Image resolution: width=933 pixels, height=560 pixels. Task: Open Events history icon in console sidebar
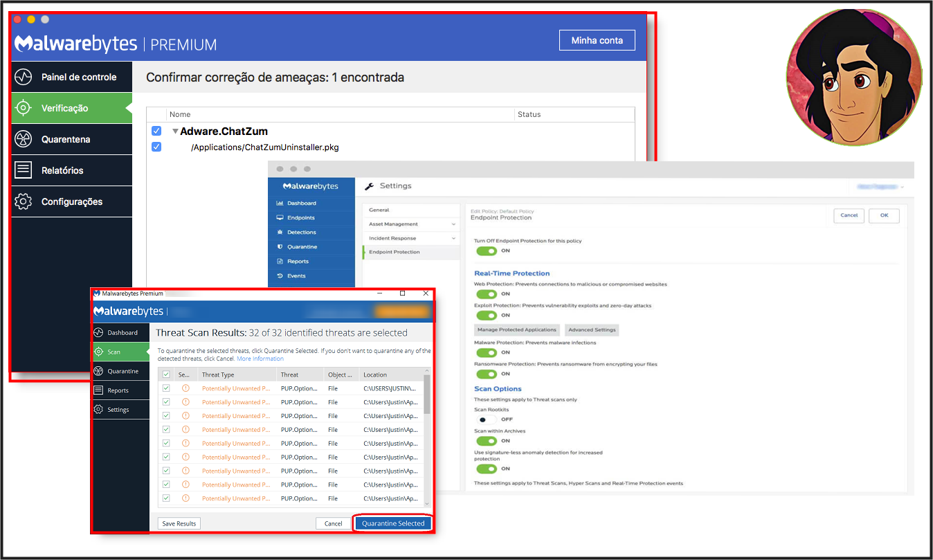(x=280, y=276)
